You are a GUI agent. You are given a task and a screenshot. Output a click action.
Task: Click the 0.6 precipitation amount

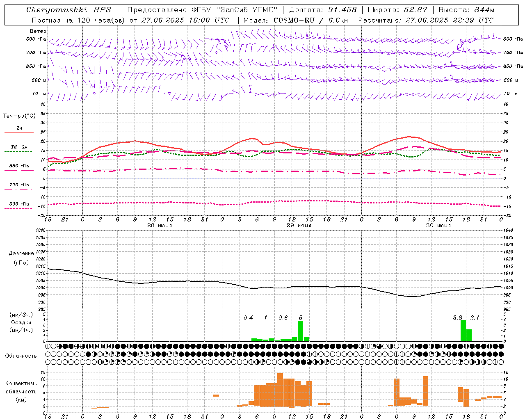[283, 318]
